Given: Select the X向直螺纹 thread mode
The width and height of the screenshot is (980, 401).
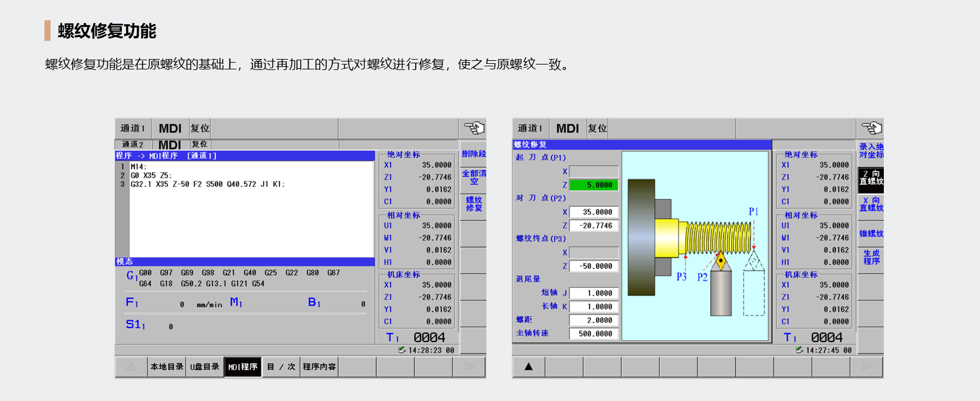Looking at the screenshot, I should (x=871, y=204).
